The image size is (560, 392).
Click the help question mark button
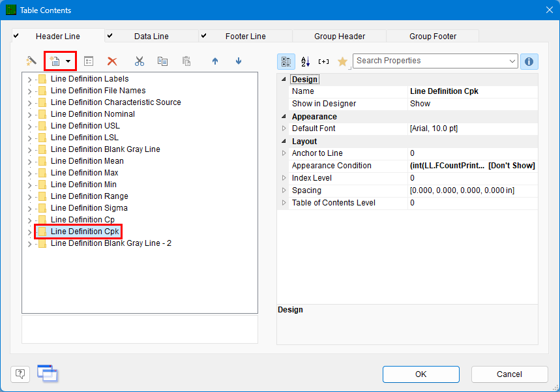(20, 374)
